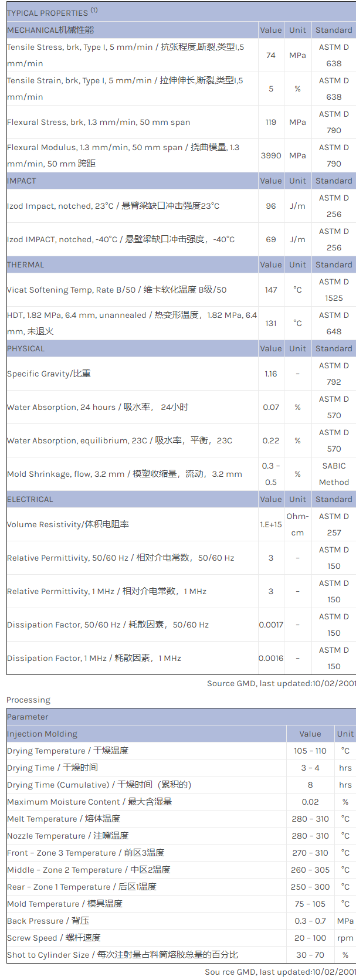Select the Screw Speed value 20 - 100

coord(310,938)
